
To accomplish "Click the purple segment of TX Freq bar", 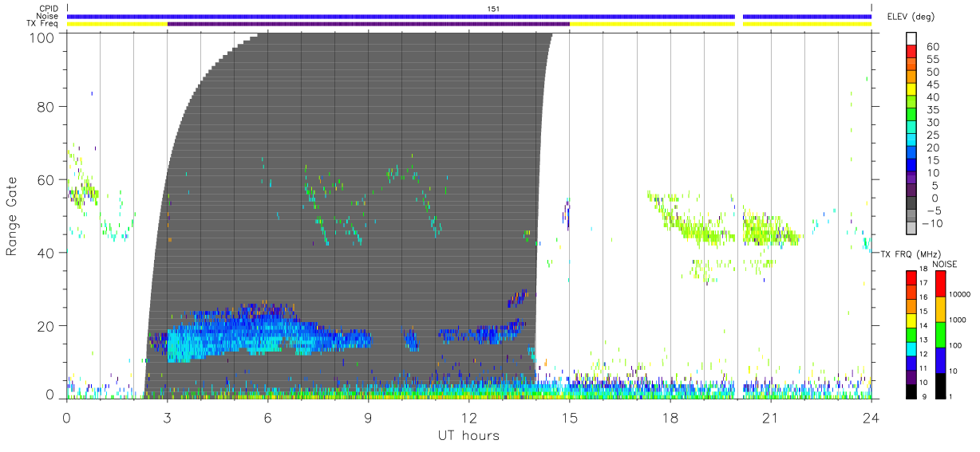I will pos(369,24).
